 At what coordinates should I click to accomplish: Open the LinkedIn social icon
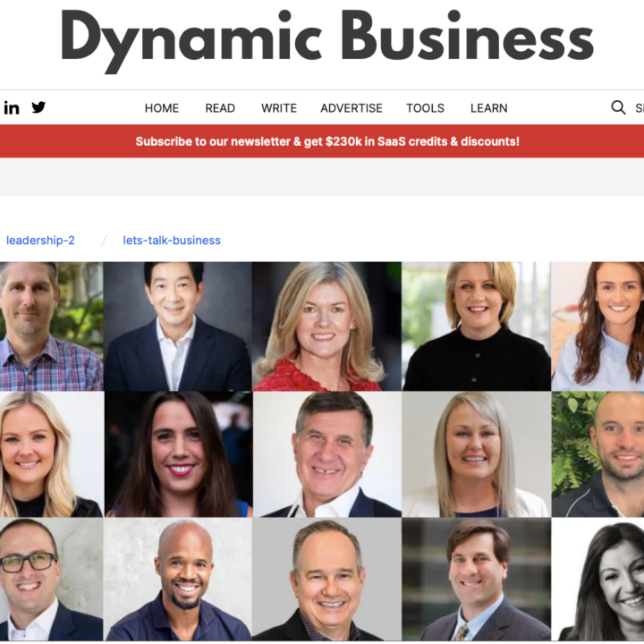(x=12, y=108)
